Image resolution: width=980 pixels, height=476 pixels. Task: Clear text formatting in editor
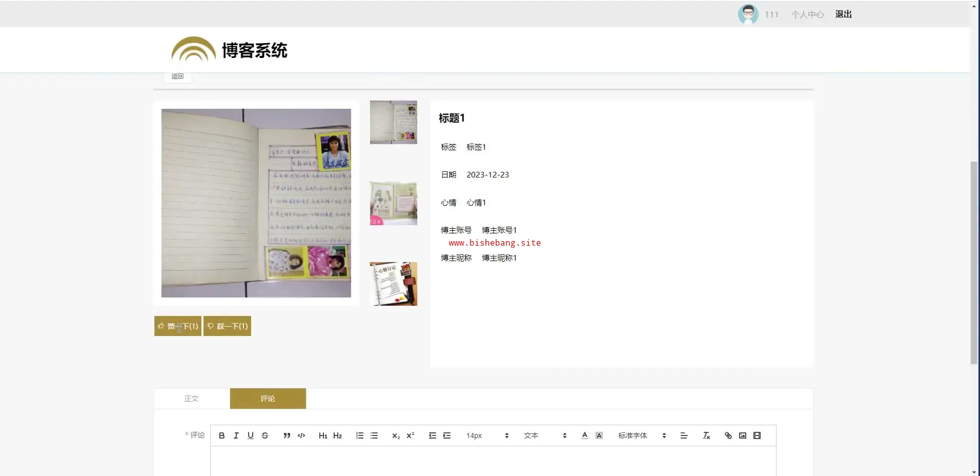tap(706, 435)
